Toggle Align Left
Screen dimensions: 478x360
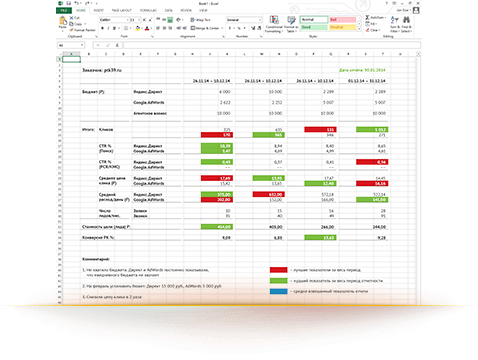(x=158, y=28)
